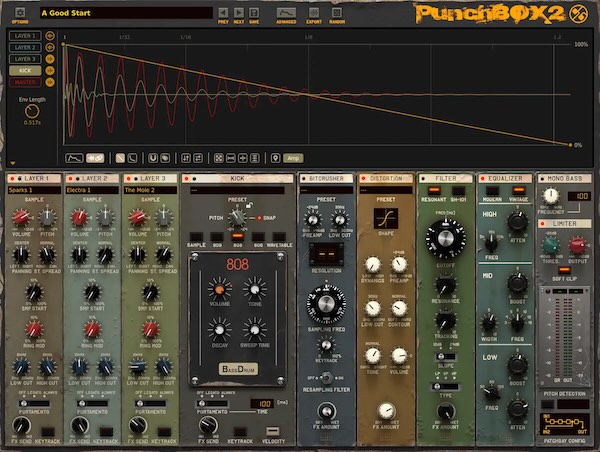Click the Random generator icon
Viewport: 600px width, 452px height.
pos(337,13)
